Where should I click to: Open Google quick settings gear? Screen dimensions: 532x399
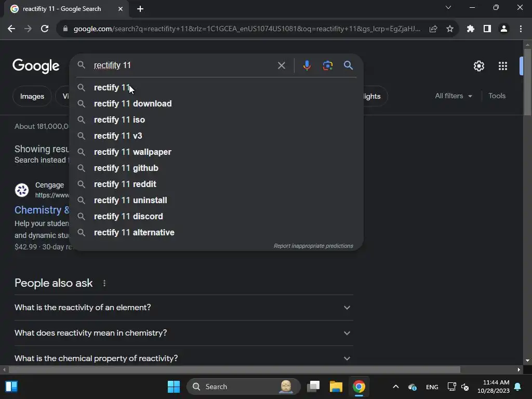[x=478, y=66]
